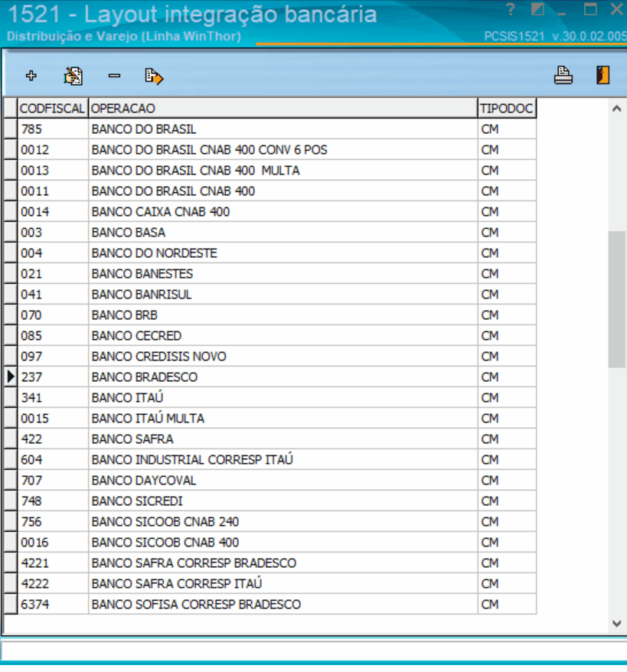Click the window theme toggle icon in title bar

tap(537, 9)
